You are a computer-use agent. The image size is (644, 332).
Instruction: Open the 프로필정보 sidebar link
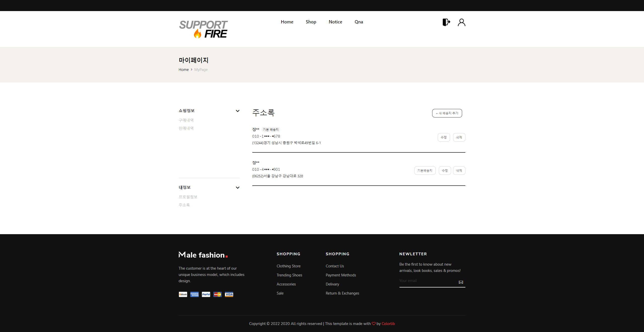click(x=188, y=197)
